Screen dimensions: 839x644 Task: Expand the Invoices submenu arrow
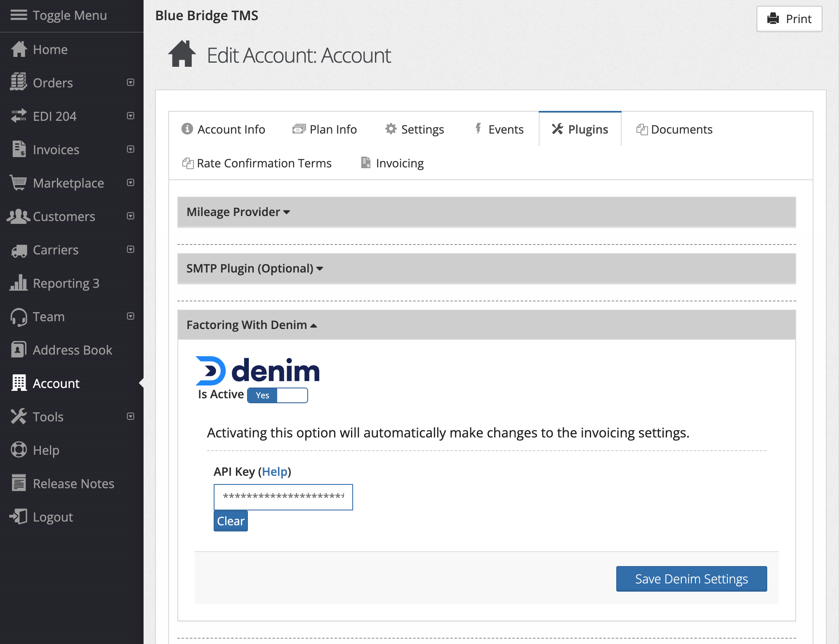click(x=130, y=149)
